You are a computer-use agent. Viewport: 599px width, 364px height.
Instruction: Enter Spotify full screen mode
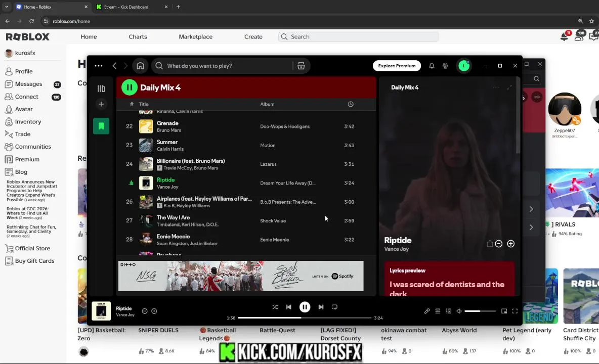515,311
